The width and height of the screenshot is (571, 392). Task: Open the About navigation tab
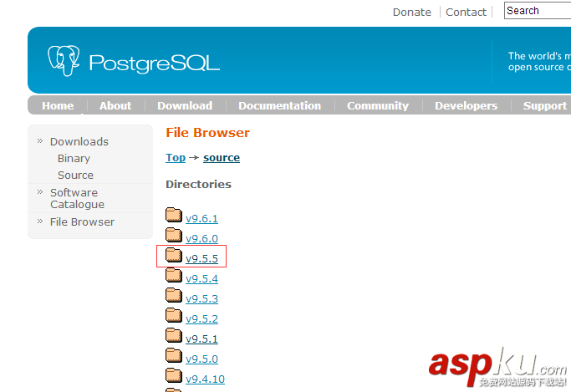pyautogui.click(x=115, y=105)
